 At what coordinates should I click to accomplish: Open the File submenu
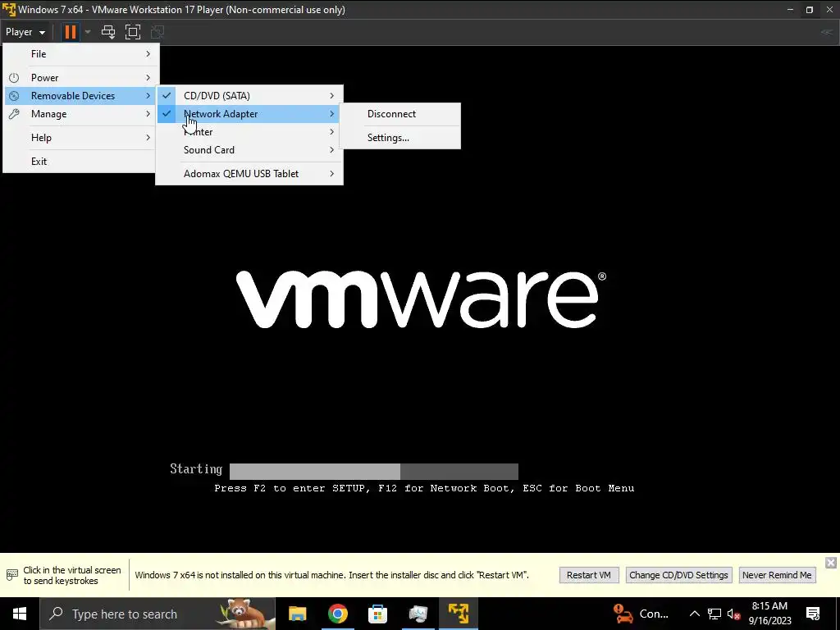coord(81,54)
